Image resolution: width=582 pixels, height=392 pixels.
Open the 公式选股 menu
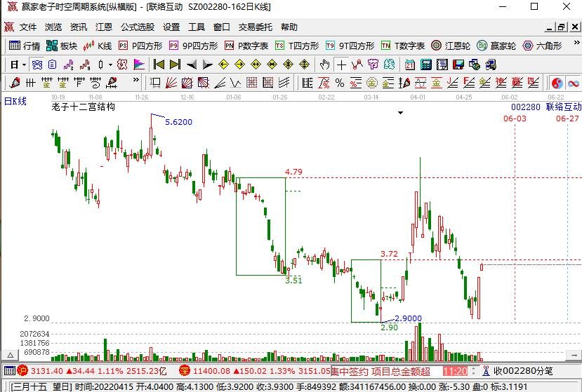click(x=138, y=27)
